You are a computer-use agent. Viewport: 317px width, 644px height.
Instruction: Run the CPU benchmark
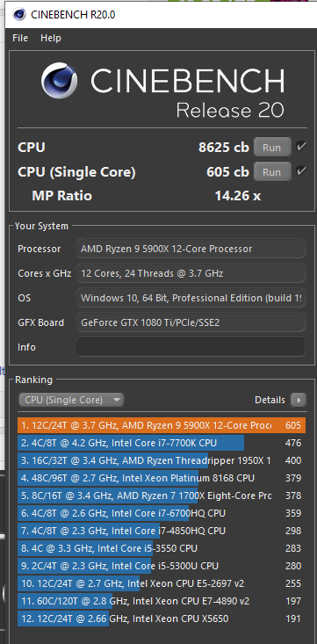(272, 147)
